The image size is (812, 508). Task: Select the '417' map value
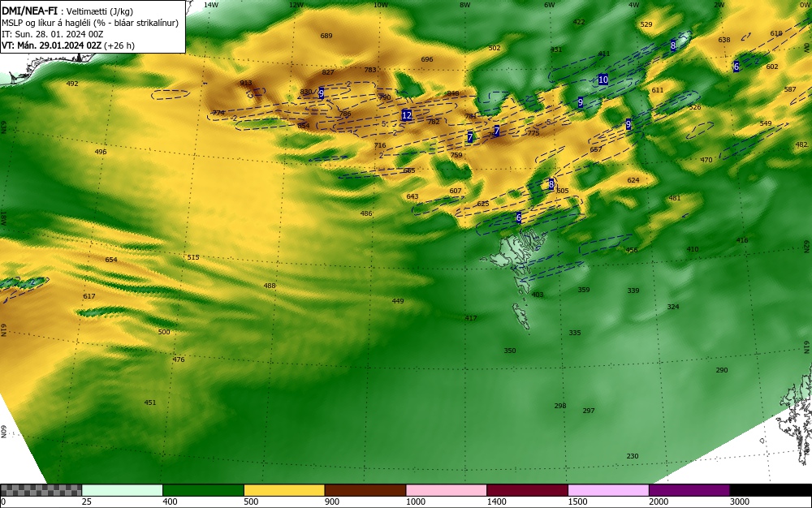pyautogui.click(x=471, y=318)
